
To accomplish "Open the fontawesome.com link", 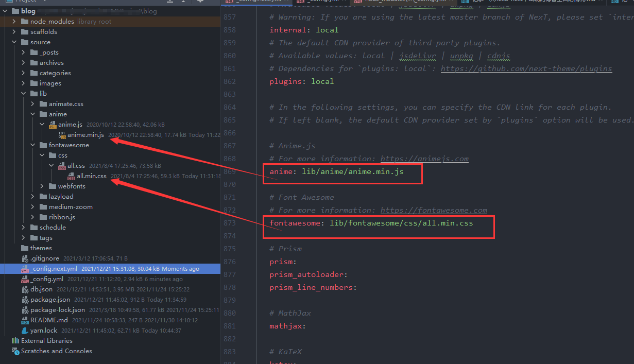I will 434,210.
